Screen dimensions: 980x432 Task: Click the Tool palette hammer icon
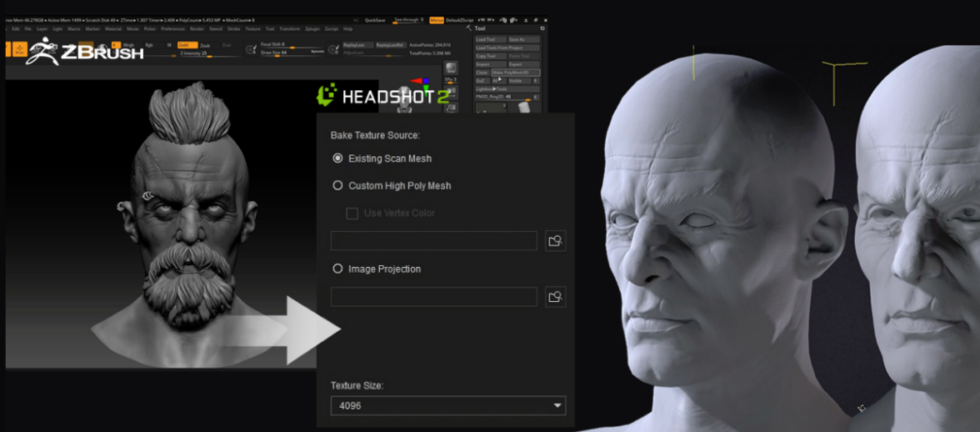[468, 28]
